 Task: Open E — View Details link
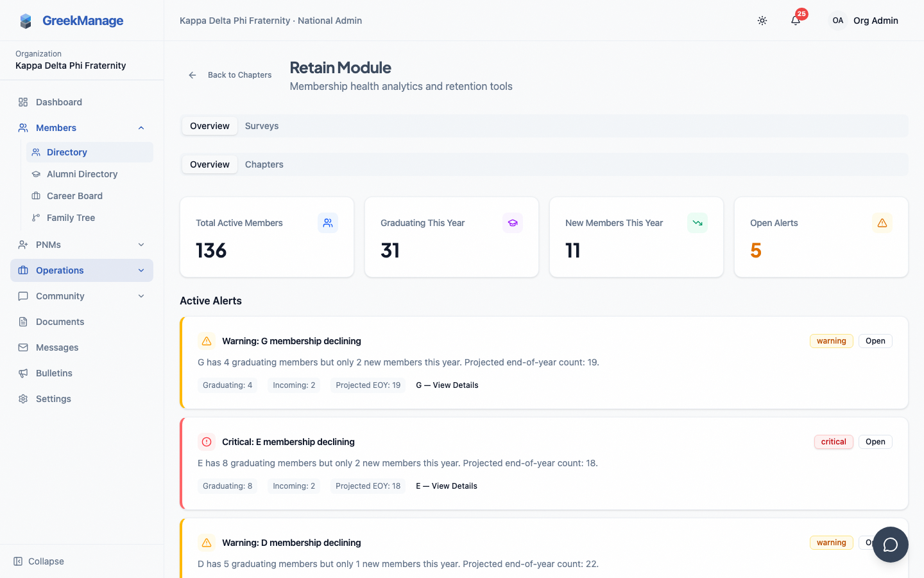(x=447, y=486)
